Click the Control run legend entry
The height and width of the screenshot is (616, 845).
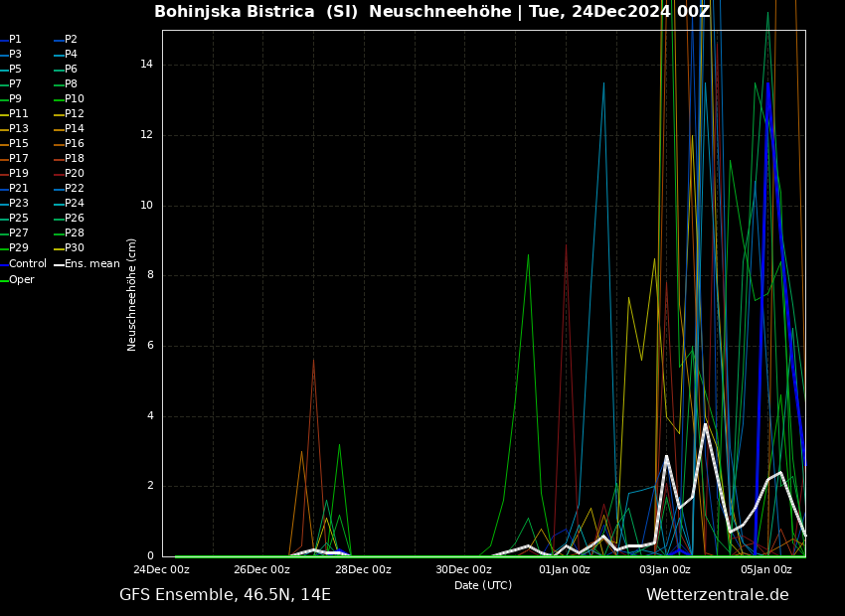coord(27,264)
